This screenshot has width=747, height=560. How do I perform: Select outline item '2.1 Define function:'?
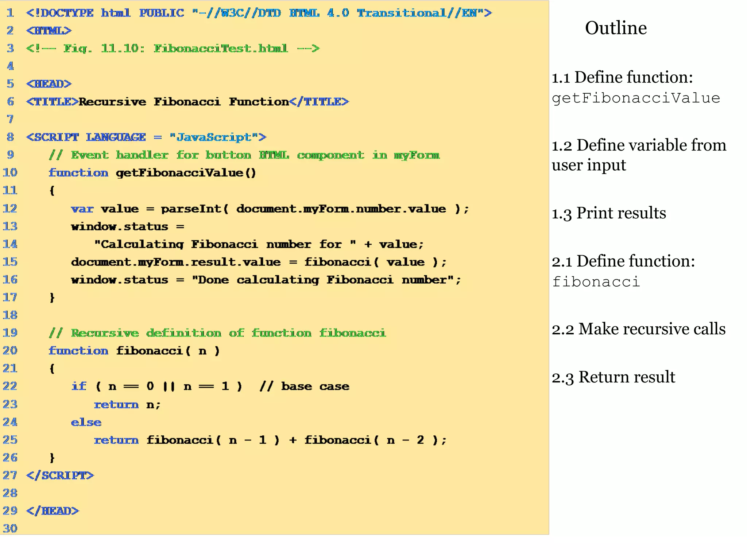tap(623, 261)
